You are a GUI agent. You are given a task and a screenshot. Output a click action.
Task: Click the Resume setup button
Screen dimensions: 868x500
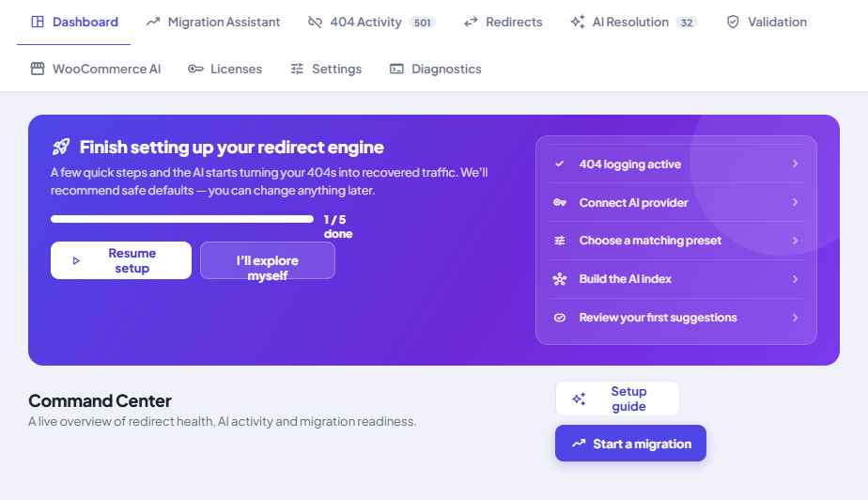[120, 260]
